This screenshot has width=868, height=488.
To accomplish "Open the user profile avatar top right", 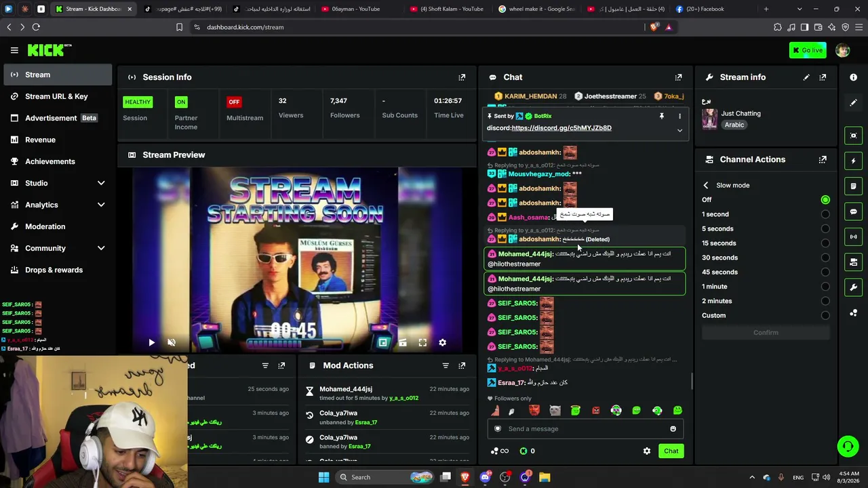I will pos(842,50).
